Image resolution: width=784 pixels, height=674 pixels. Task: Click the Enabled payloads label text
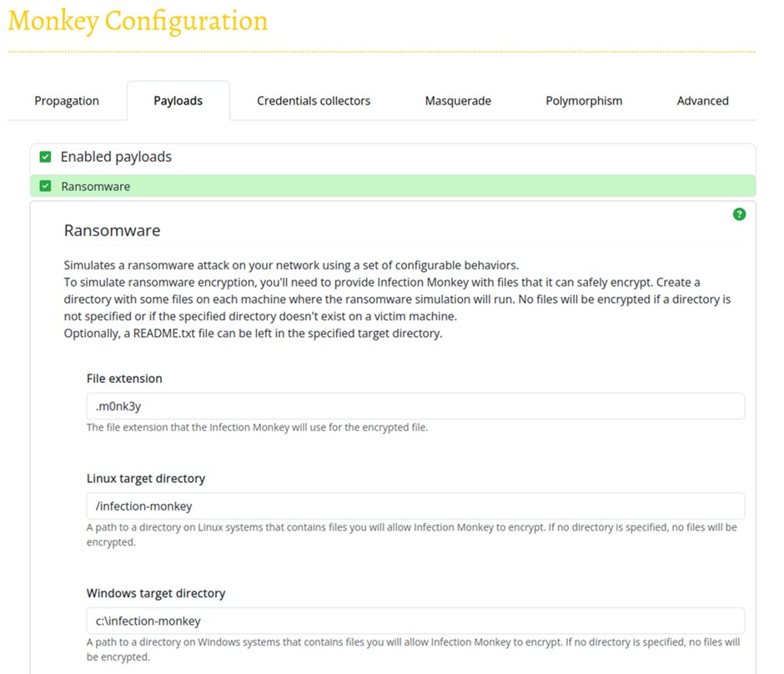coord(116,157)
